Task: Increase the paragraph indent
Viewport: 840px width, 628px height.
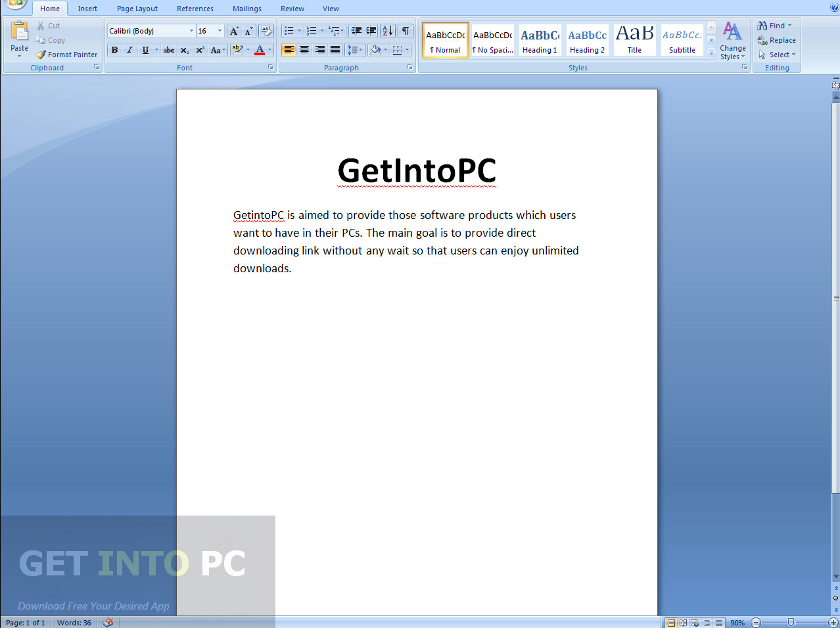Action: [x=371, y=31]
